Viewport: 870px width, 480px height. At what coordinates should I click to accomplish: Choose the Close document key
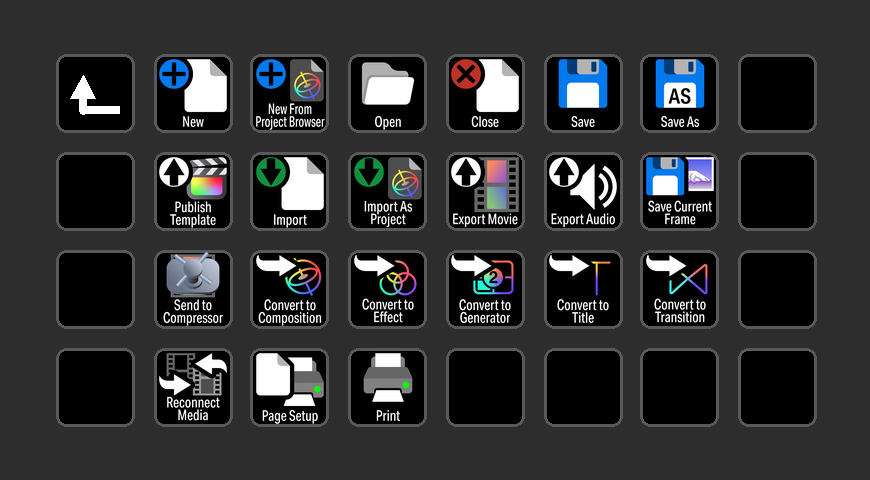(x=485, y=93)
